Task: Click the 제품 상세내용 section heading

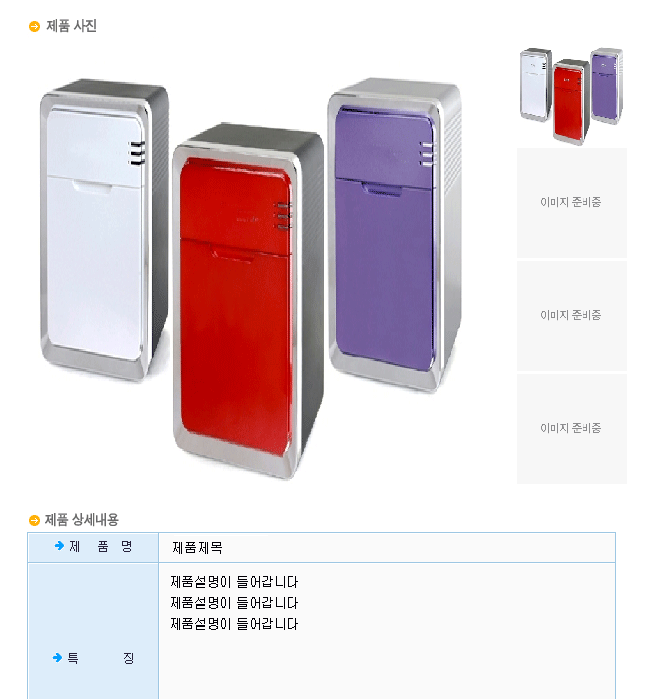Action: 82,520
